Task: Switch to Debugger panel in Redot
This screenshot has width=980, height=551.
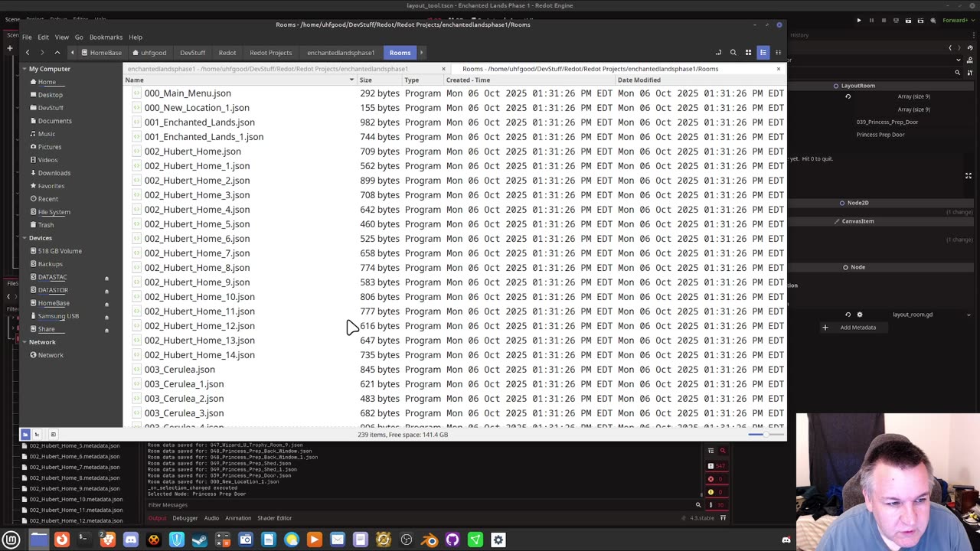Action: [x=185, y=518]
